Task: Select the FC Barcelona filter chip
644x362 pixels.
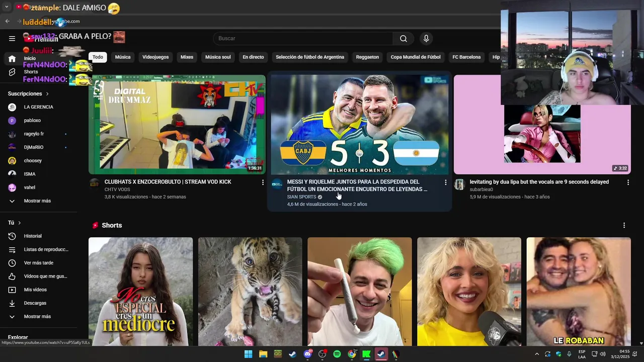Action: coord(466,57)
